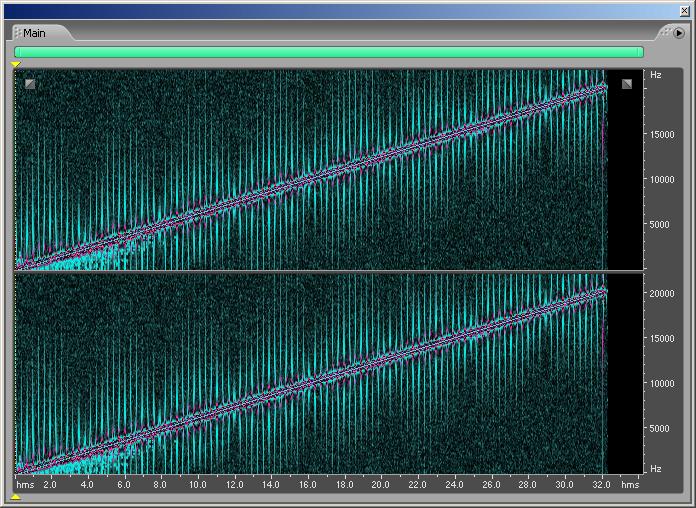Click 10.0 on the time ruler
Screen dimensions: 696x508
[197, 484]
